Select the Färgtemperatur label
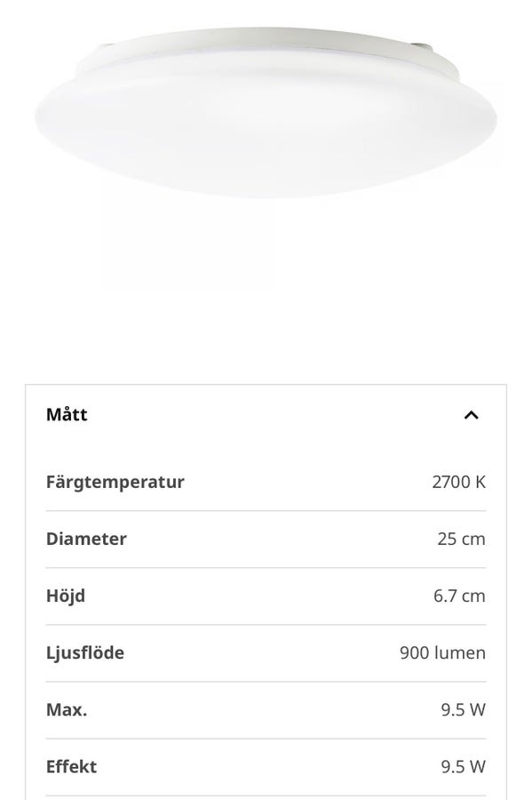 coord(115,482)
